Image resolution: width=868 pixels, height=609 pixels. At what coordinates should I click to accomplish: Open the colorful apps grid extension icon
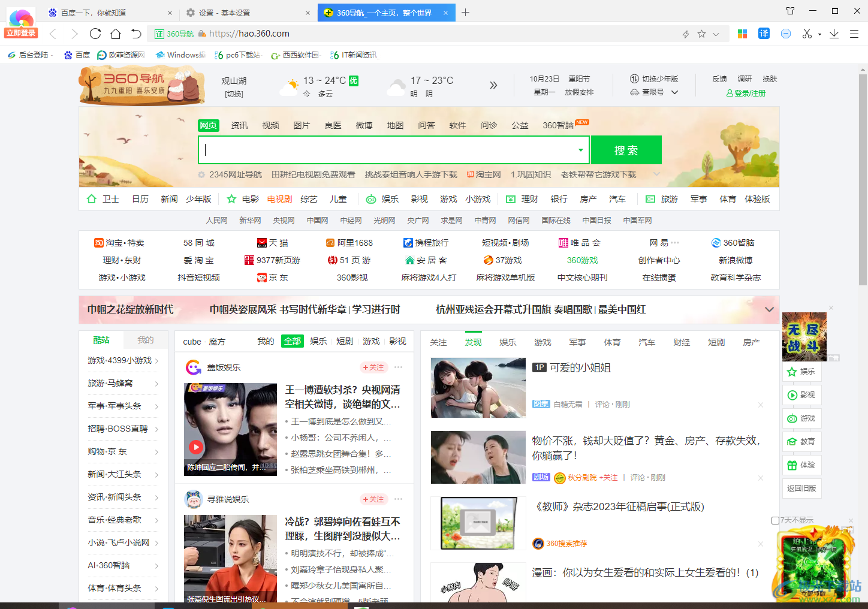tap(742, 34)
